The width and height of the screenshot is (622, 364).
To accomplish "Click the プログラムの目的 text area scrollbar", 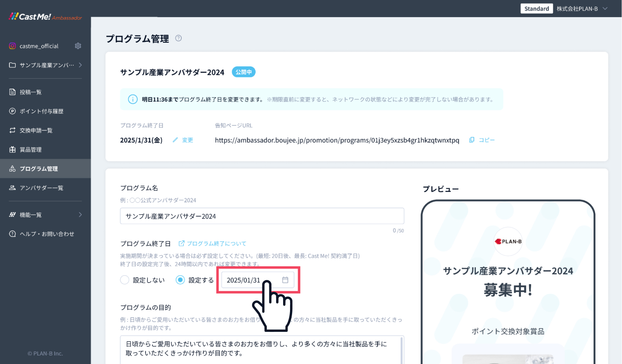I will click(402, 349).
